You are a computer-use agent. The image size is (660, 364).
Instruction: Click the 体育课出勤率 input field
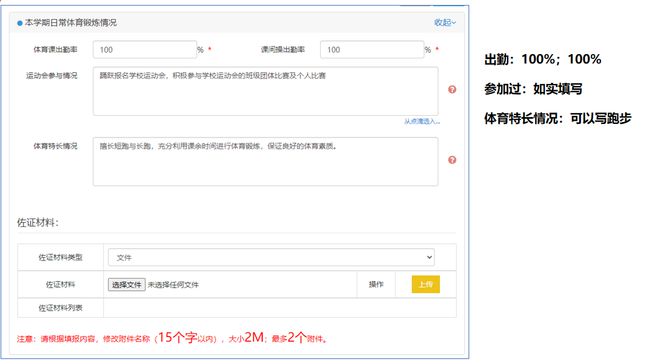coord(145,50)
